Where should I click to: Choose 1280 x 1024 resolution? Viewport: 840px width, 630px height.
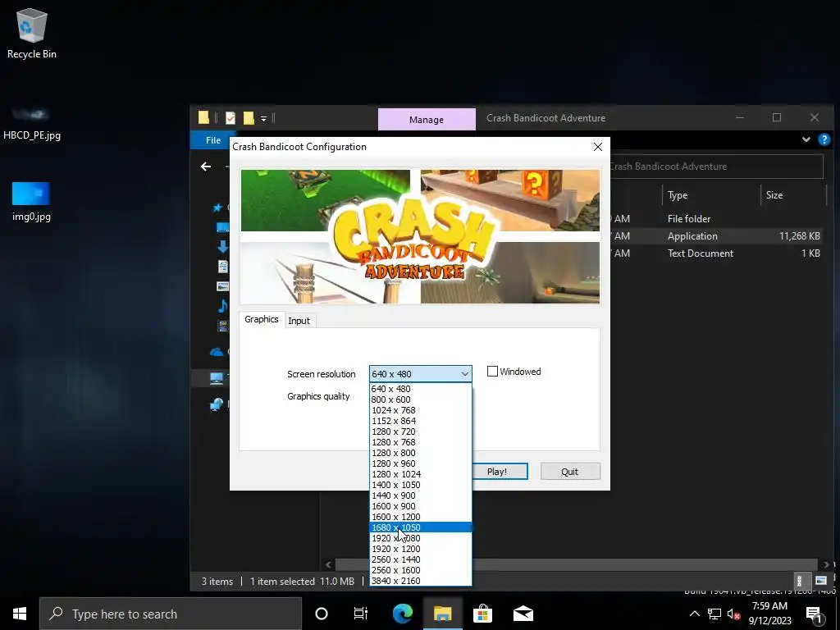tap(421, 475)
